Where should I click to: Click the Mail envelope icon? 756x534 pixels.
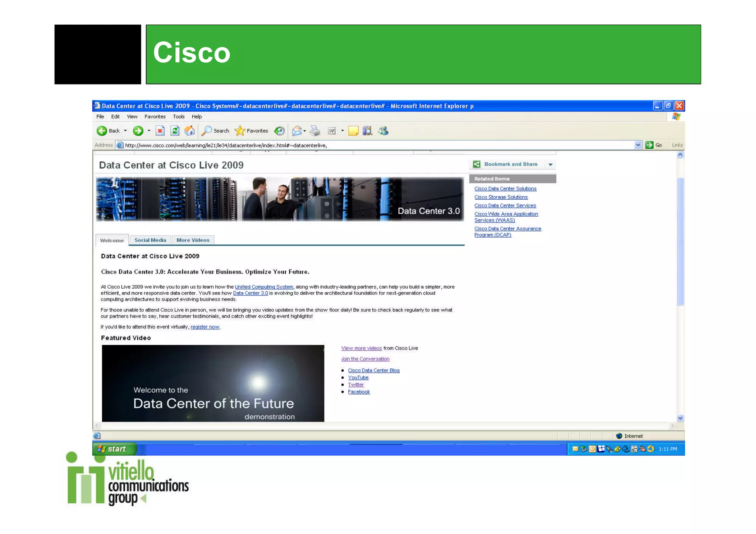click(x=296, y=131)
